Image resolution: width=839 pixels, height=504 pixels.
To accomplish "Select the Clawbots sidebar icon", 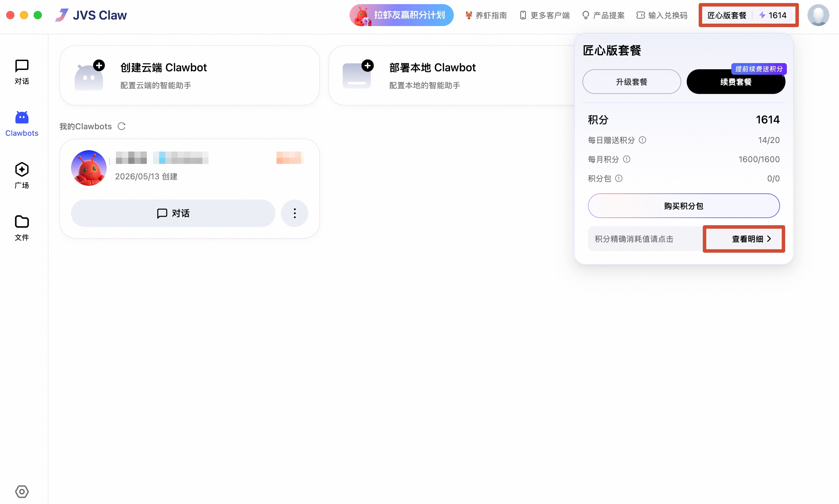I will (x=22, y=118).
